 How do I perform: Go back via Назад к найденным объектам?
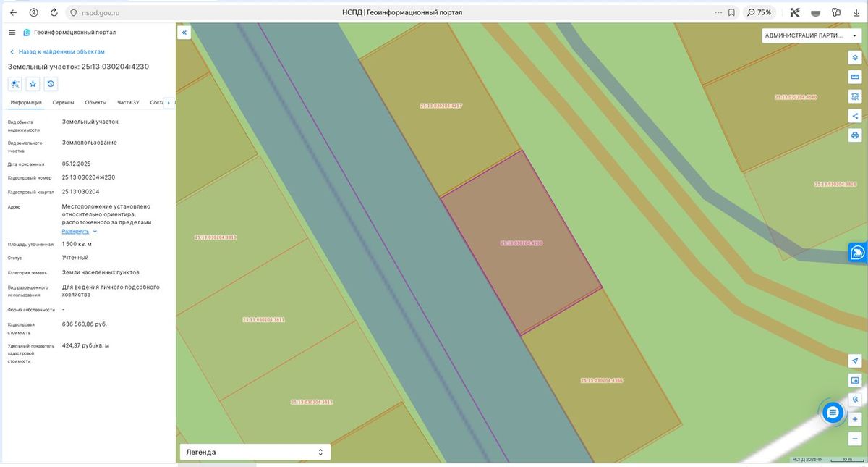(x=57, y=52)
